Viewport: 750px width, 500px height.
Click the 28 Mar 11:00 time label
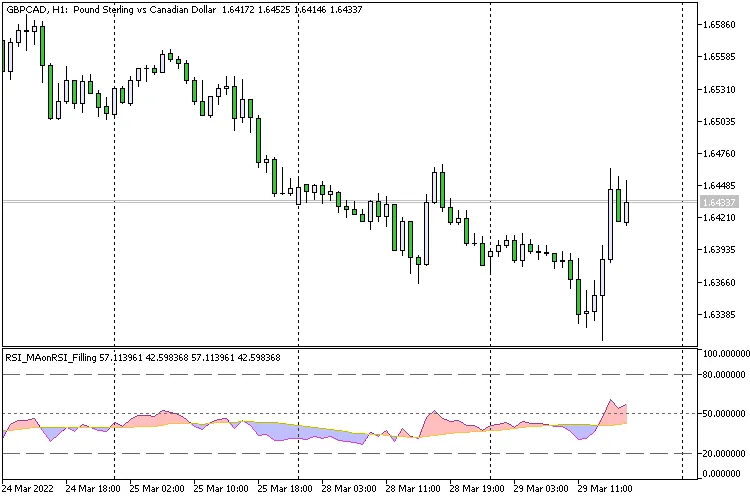tap(412, 490)
